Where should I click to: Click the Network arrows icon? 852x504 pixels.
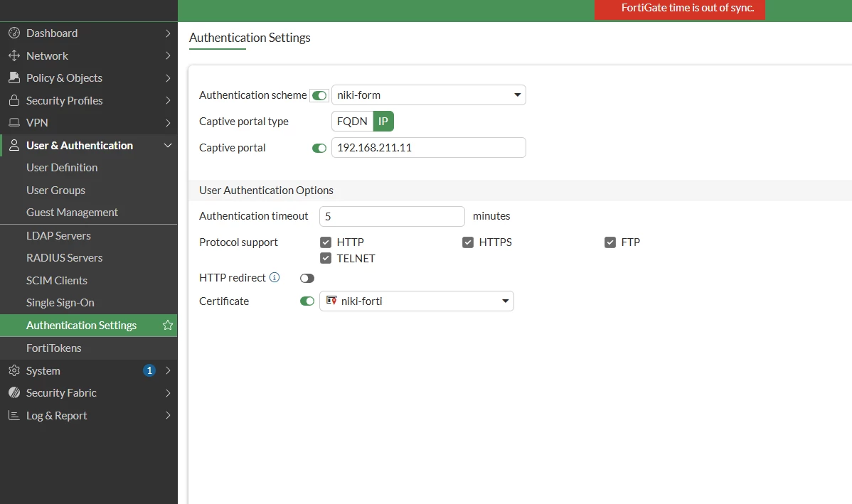[x=14, y=55]
